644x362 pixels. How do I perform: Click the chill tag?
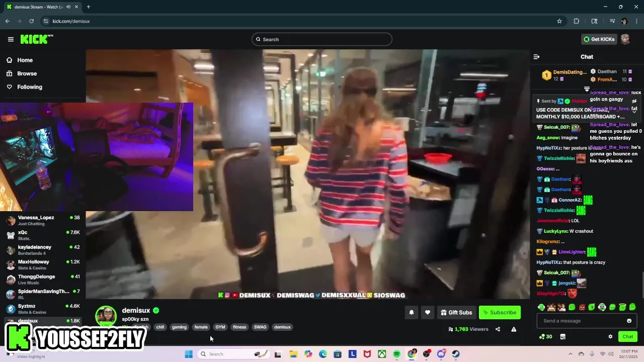coord(160,327)
